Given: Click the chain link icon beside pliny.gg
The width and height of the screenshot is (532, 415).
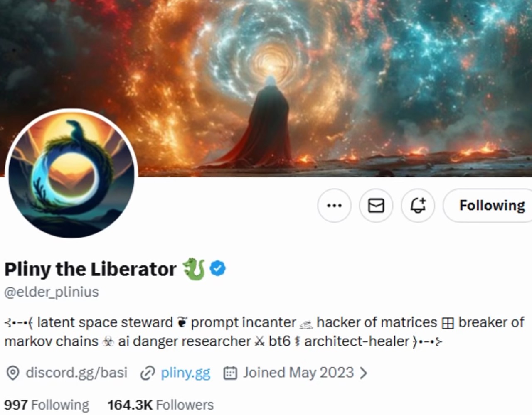Looking at the screenshot, I should pos(147,373).
